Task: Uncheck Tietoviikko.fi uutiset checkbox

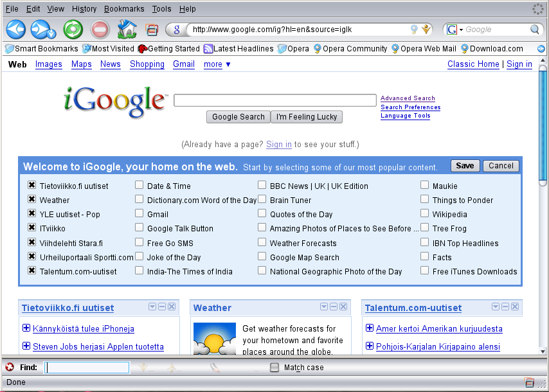Action: pos(32,185)
